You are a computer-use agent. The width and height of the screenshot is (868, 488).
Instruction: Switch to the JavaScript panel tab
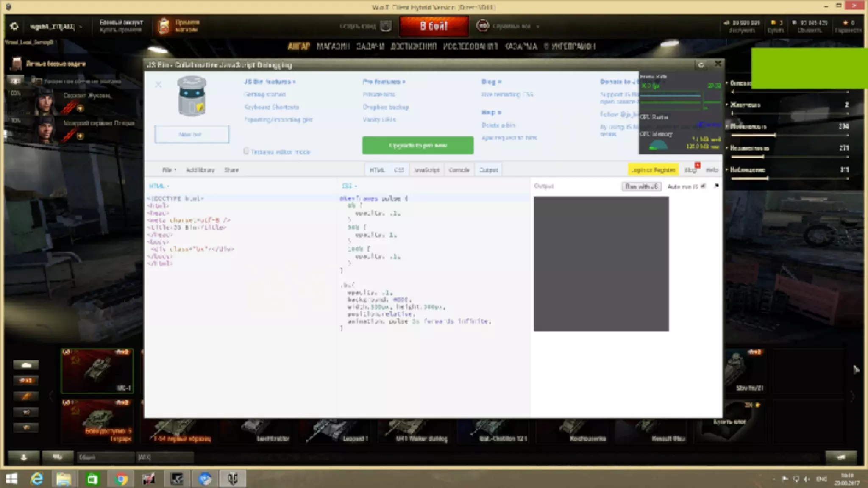(426, 170)
